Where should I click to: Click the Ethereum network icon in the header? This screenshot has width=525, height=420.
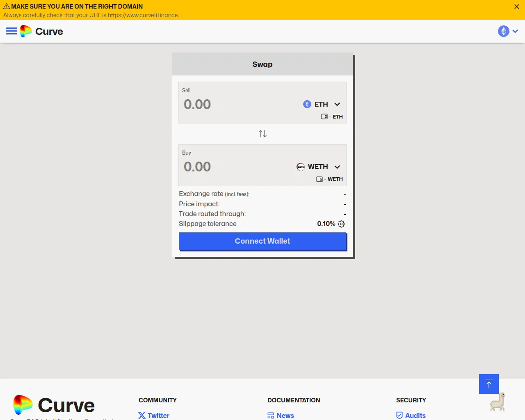coord(504,31)
